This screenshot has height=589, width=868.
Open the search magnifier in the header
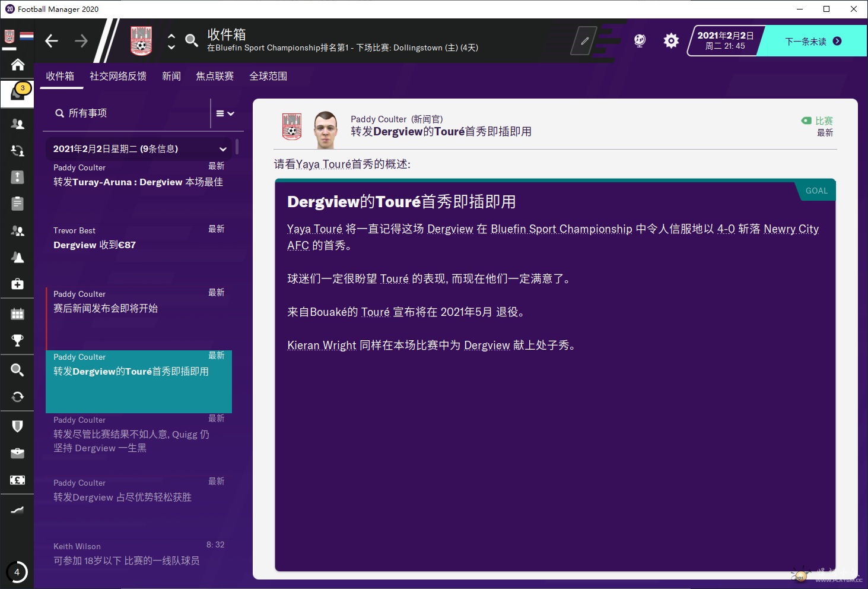[191, 40]
